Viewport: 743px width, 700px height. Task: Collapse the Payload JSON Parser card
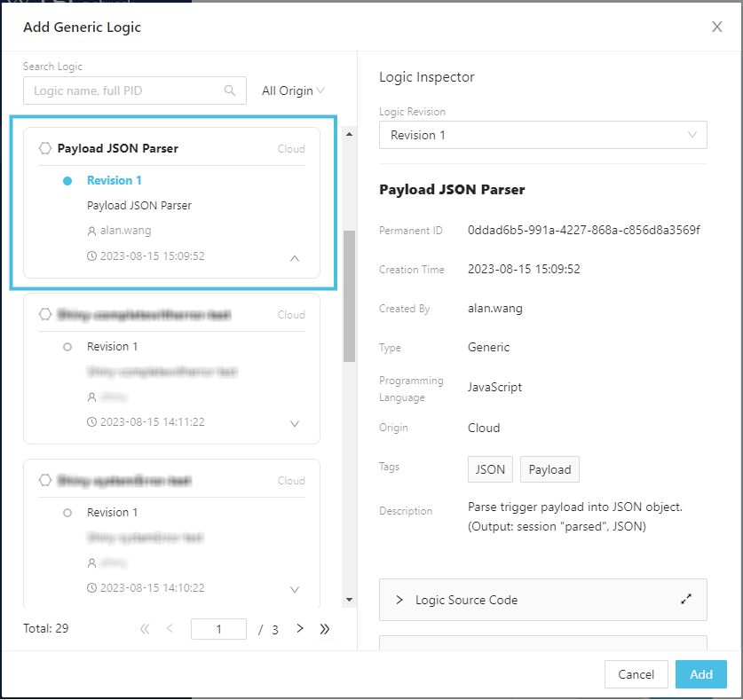(295, 258)
